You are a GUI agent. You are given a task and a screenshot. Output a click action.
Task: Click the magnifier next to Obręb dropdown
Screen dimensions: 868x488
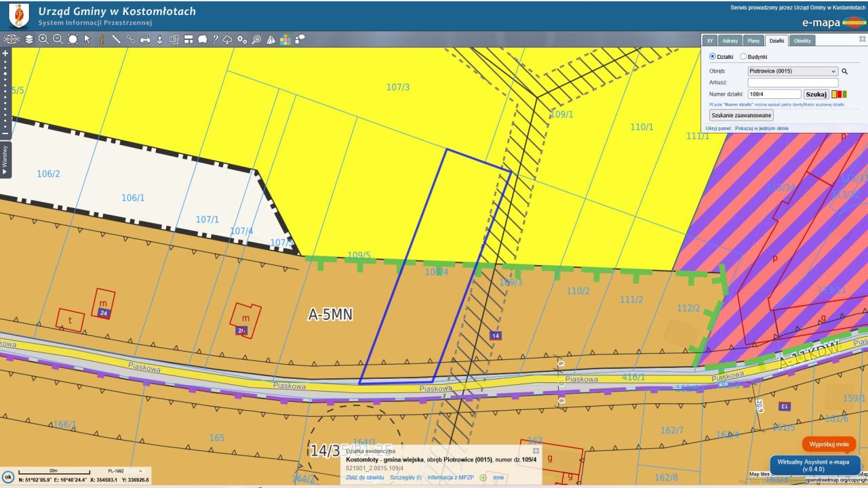click(x=845, y=71)
